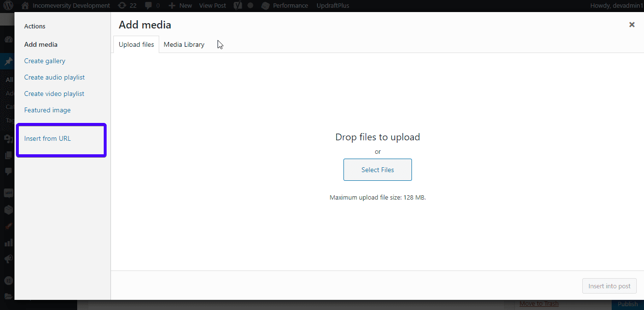The image size is (644, 310).
Task: Open the Media sidebar icon
Action: tap(8, 139)
